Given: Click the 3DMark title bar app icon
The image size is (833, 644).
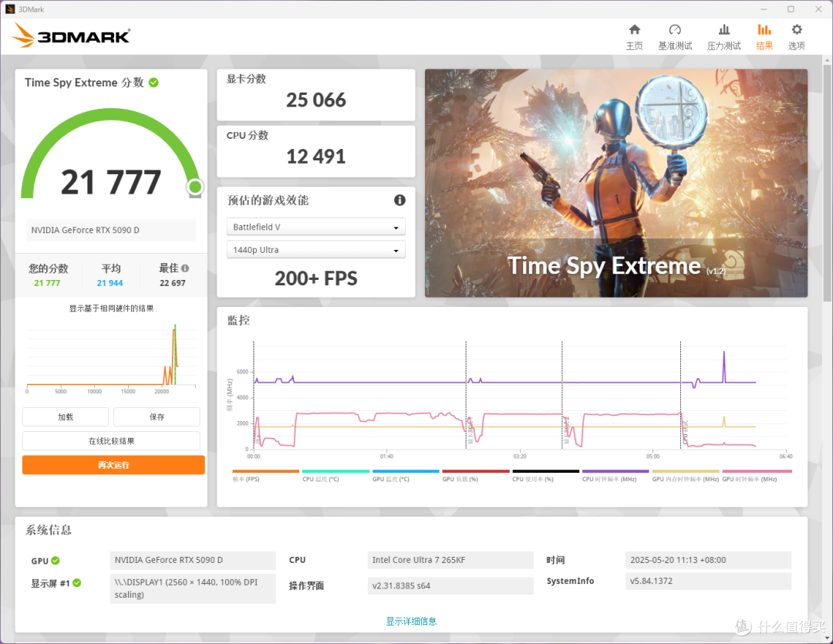Looking at the screenshot, I should tap(9, 9).
